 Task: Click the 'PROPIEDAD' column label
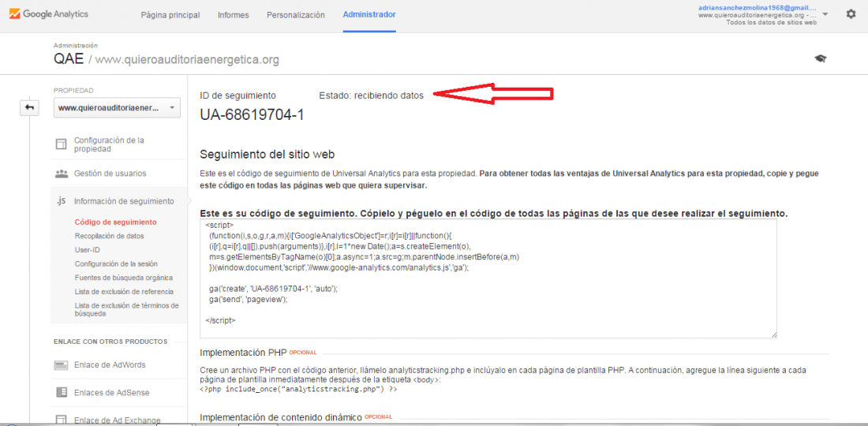(x=73, y=90)
